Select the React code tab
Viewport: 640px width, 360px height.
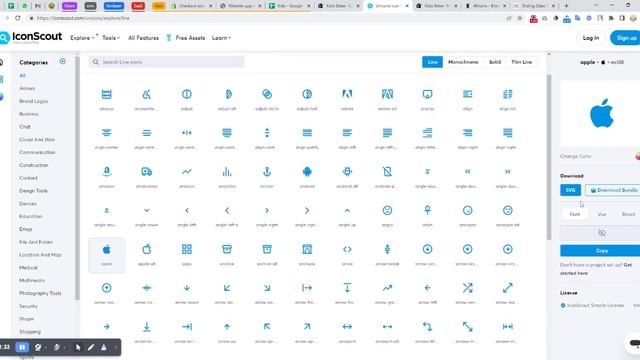(x=628, y=214)
